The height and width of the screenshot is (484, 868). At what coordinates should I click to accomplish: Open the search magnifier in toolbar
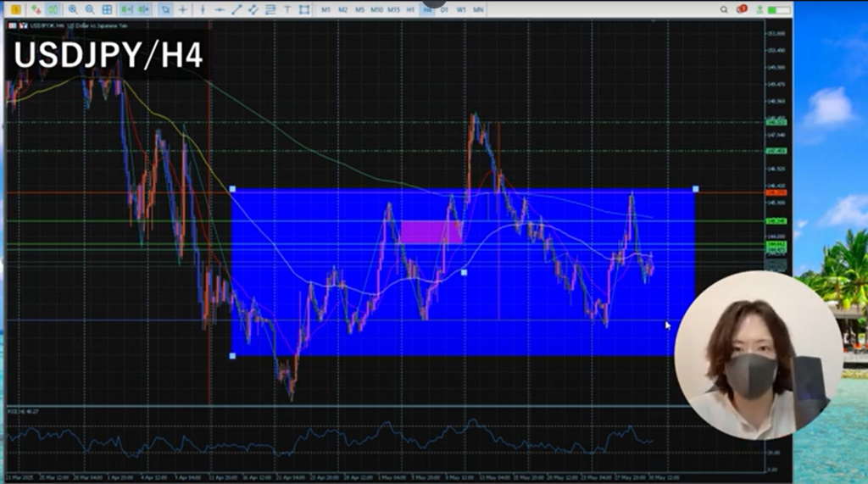pyautogui.click(x=724, y=9)
